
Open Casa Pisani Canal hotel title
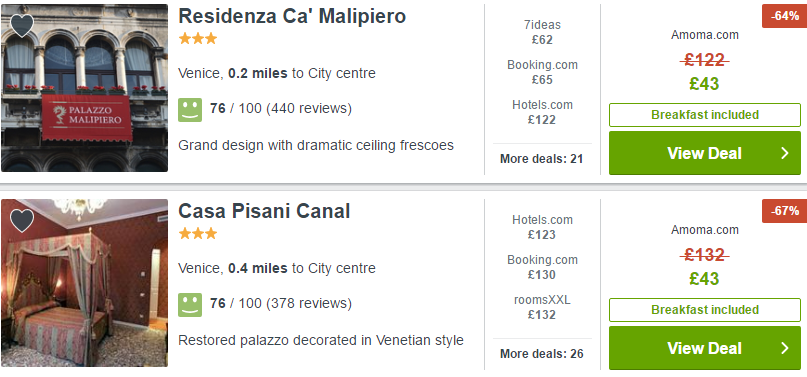pos(264,211)
